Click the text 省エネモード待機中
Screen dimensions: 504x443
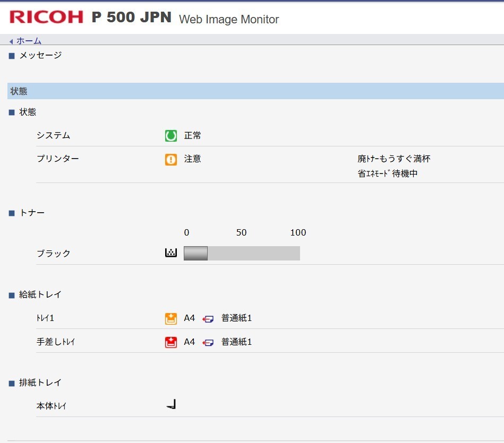387,173
